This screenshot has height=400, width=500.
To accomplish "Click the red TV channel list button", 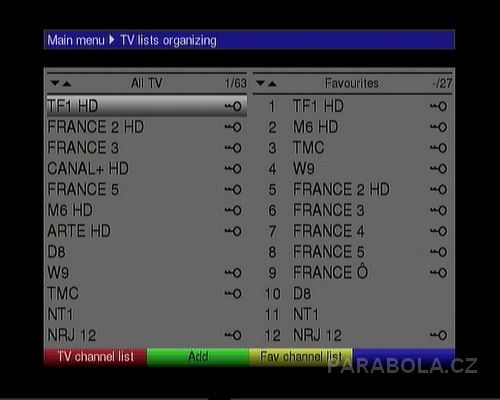I will (x=95, y=357).
